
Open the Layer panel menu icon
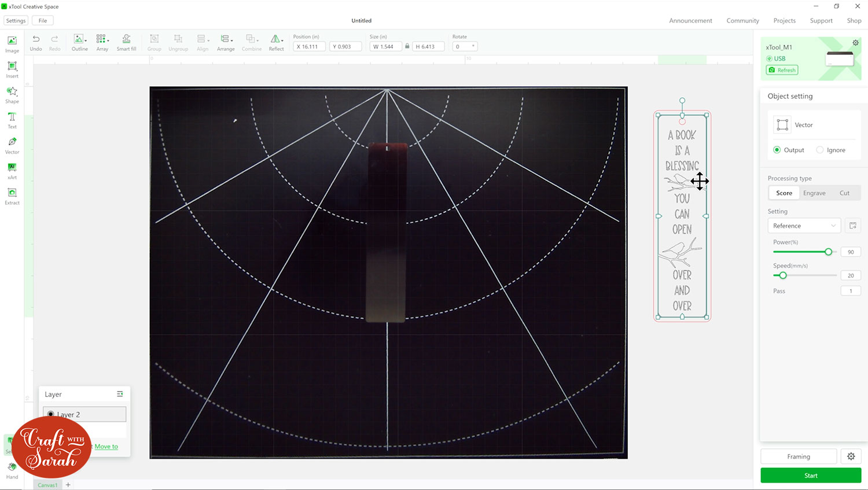click(120, 394)
